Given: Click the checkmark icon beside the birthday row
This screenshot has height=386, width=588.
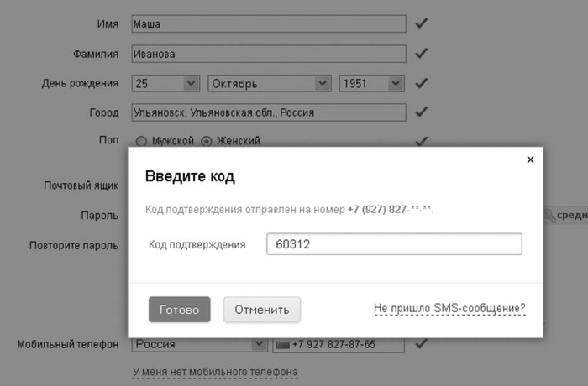Looking at the screenshot, I should (422, 83).
